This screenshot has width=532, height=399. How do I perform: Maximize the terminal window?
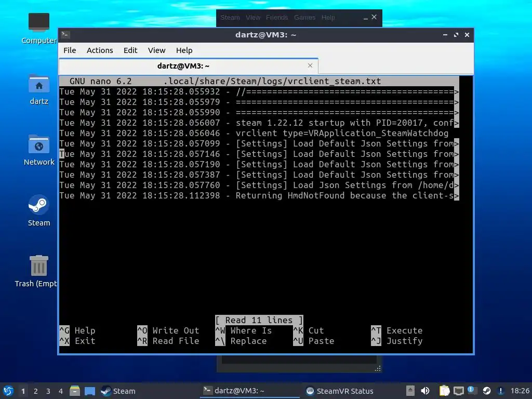click(x=456, y=35)
